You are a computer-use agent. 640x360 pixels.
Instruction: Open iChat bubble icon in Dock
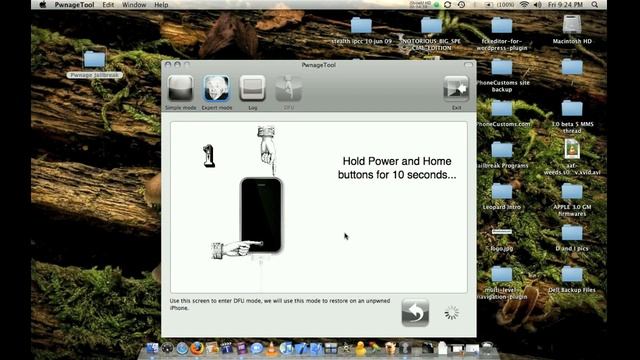click(x=256, y=348)
